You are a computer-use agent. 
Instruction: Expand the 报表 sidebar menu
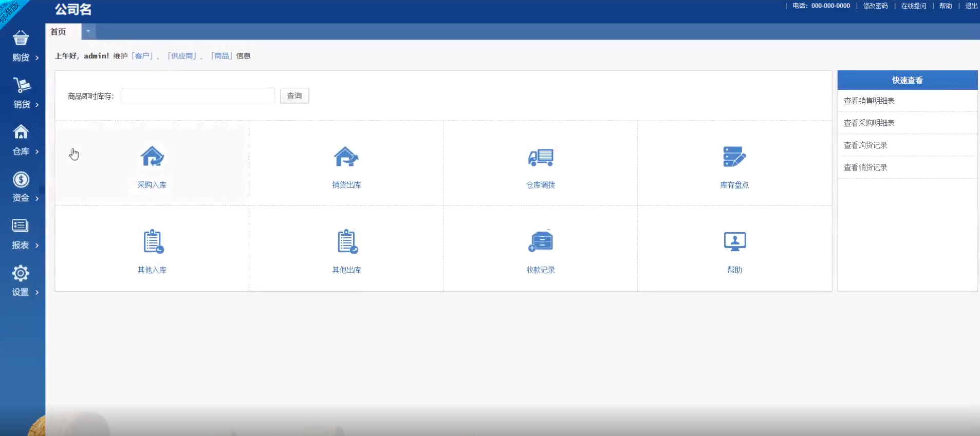click(x=22, y=234)
